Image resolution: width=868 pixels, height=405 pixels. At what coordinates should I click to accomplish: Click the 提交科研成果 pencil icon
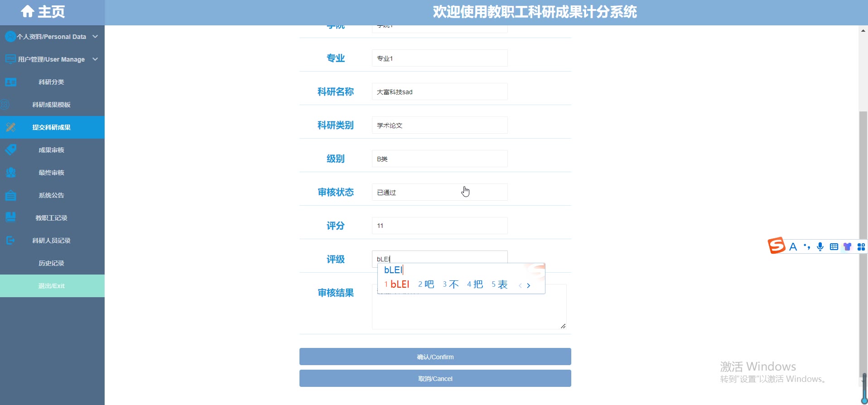10,127
